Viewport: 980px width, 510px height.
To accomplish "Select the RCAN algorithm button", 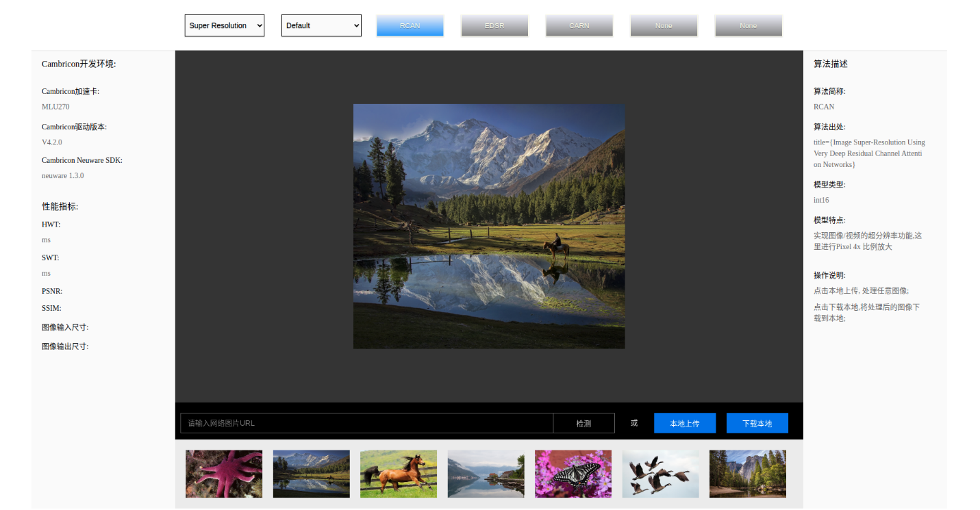I will (x=410, y=26).
